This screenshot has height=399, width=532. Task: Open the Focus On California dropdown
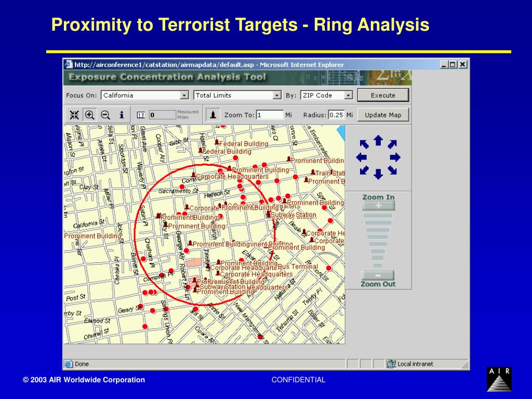[x=184, y=96]
